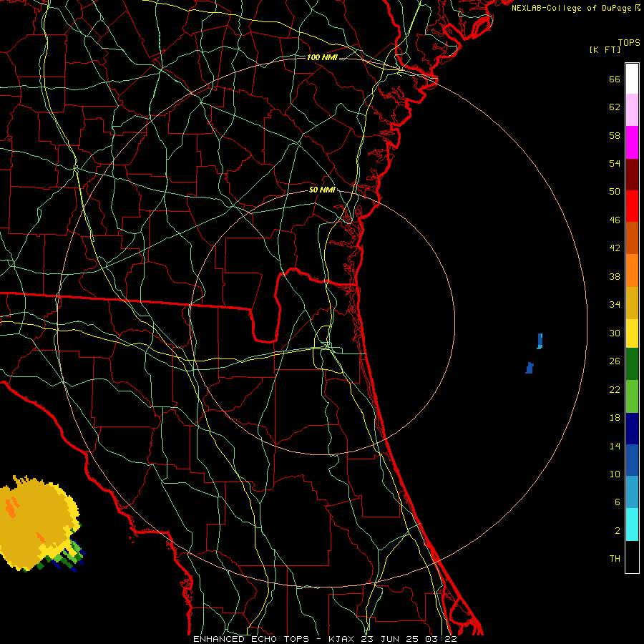Click the white 66 kft legend swatch
This screenshot has height=644, width=644.
632,79
